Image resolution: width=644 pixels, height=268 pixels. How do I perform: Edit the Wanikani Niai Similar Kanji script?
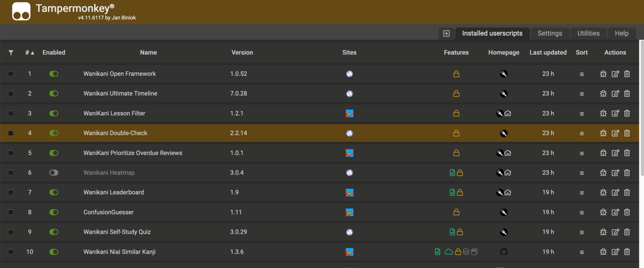click(615, 252)
